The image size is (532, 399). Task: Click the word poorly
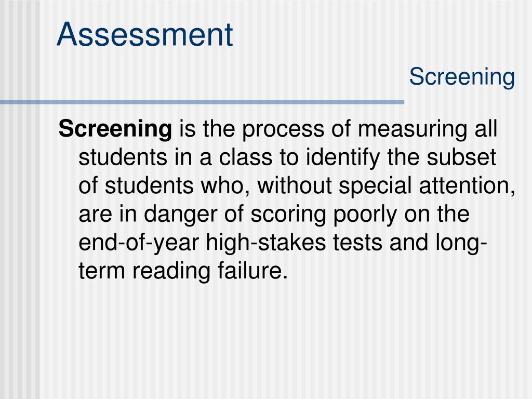coord(365,215)
